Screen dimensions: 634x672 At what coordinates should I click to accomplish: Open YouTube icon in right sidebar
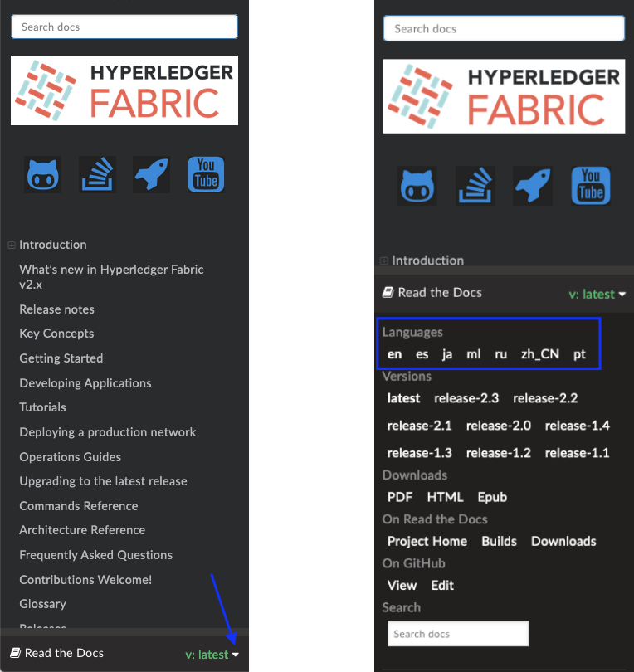[x=591, y=186]
